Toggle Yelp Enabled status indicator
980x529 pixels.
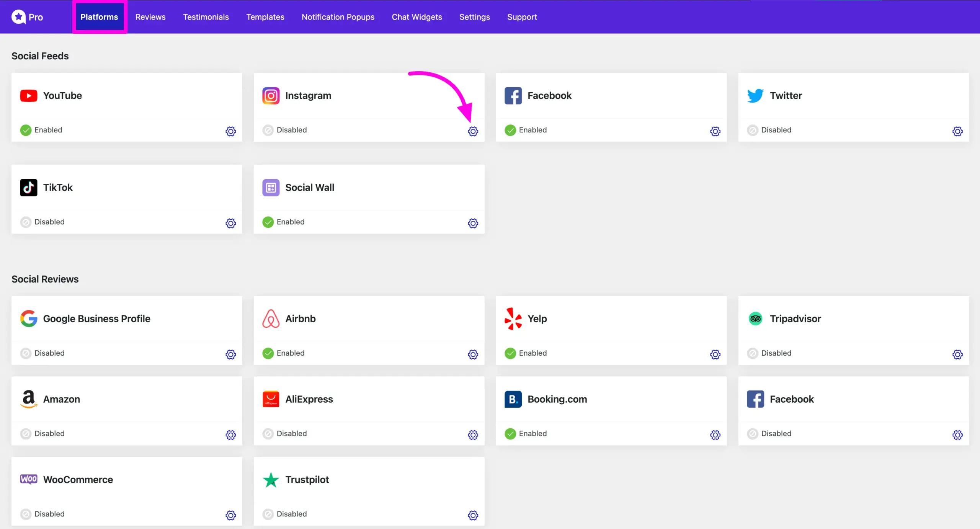coord(510,353)
